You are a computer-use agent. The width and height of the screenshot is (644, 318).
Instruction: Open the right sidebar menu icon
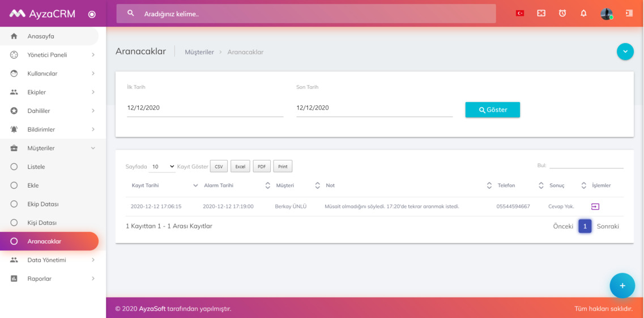click(629, 13)
